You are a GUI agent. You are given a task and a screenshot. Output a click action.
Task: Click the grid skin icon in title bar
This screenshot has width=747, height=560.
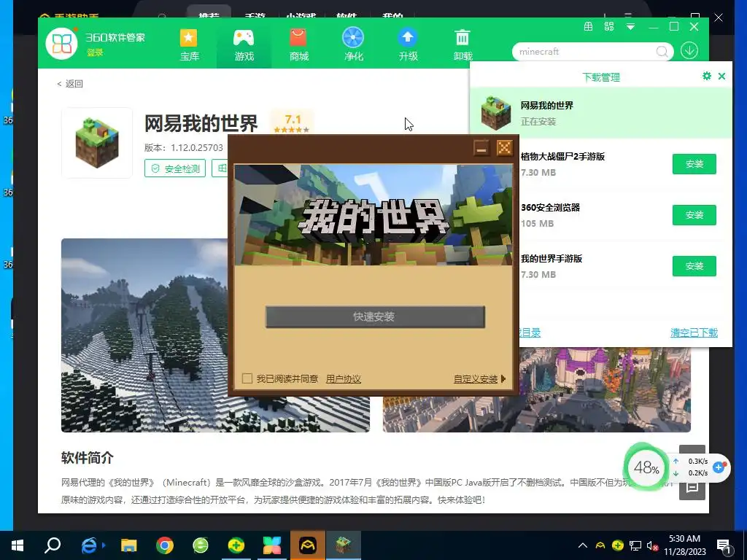coord(589,27)
